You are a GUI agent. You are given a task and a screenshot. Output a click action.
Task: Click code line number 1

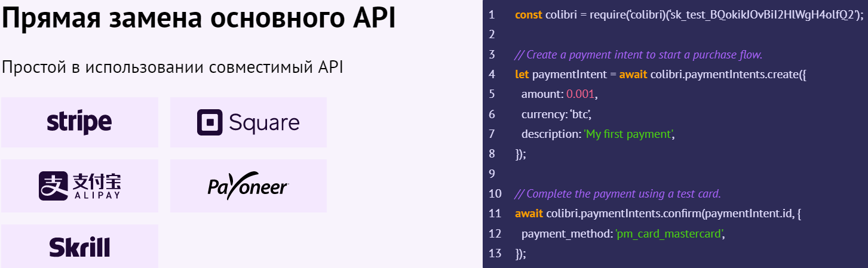(492, 15)
